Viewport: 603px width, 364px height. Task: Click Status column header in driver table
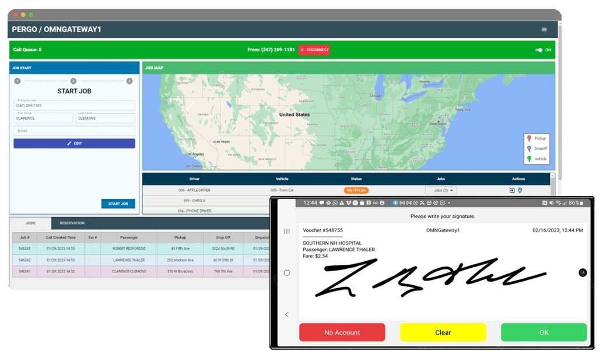point(356,179)
